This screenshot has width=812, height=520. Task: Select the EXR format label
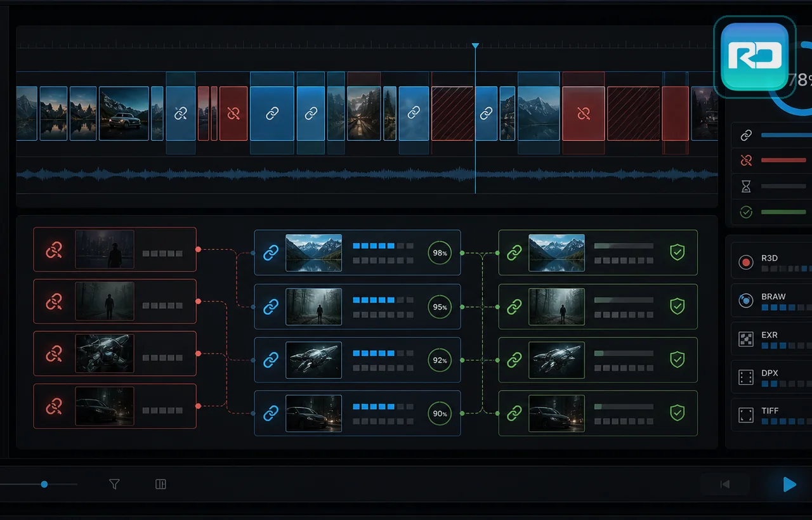(769, 335)
